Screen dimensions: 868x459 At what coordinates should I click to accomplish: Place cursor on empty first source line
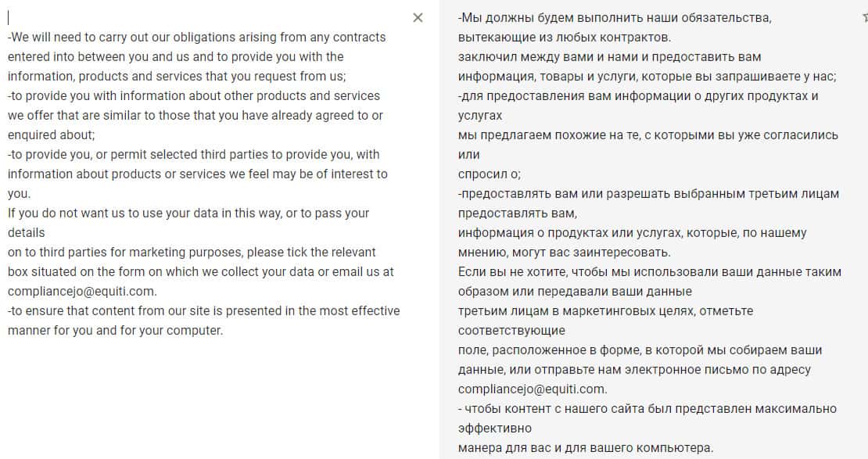(78, 18)
